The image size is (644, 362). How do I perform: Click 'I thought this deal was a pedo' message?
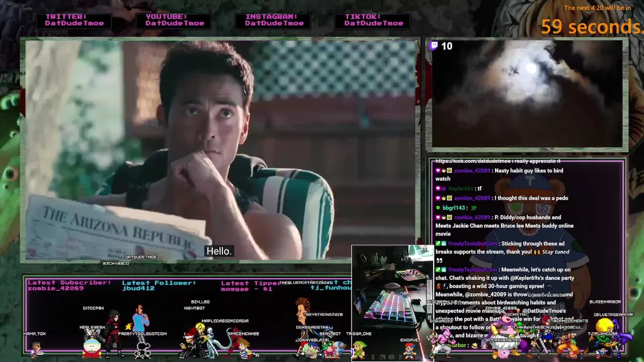click(x=531, y=198)
